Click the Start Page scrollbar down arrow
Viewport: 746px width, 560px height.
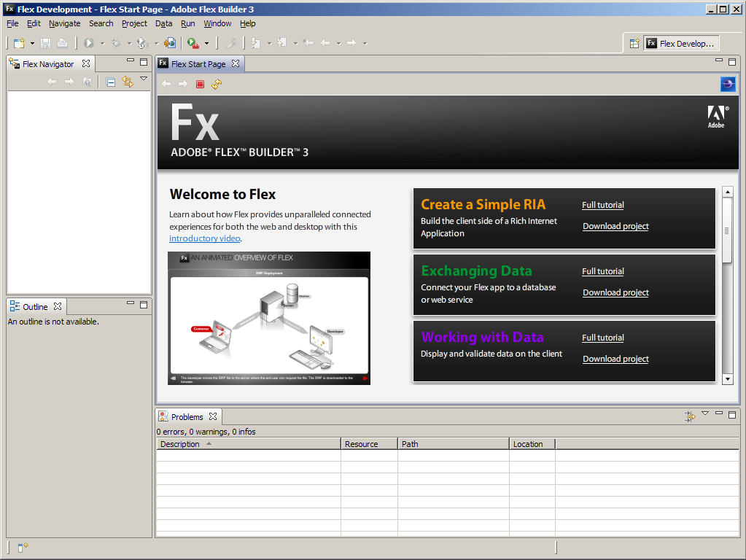(728, 379)
